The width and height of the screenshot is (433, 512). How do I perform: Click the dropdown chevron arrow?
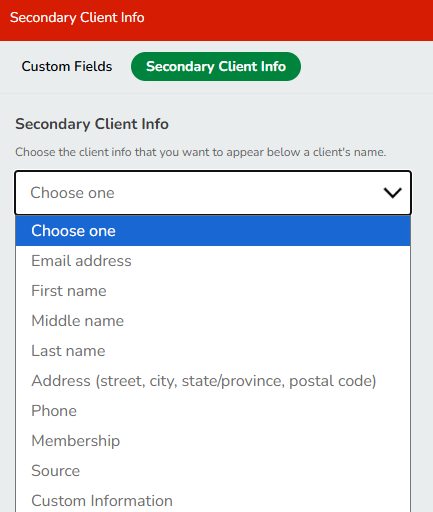coord(392,193)
